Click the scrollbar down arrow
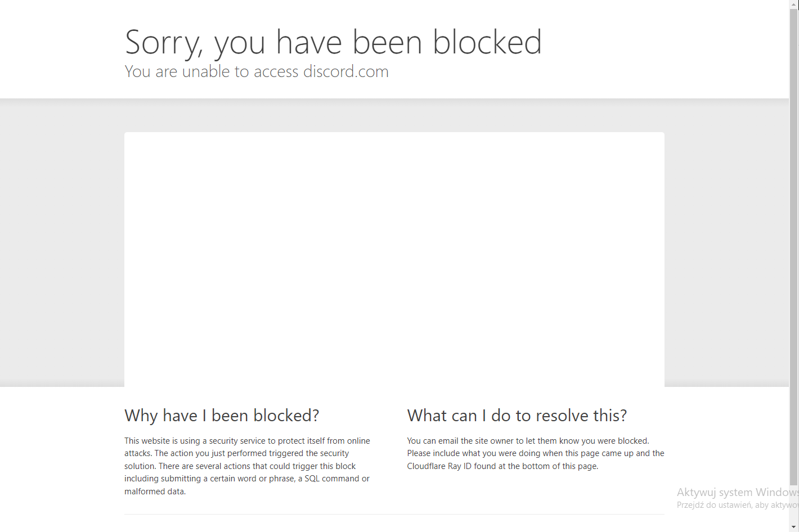 tap(794, 527)
